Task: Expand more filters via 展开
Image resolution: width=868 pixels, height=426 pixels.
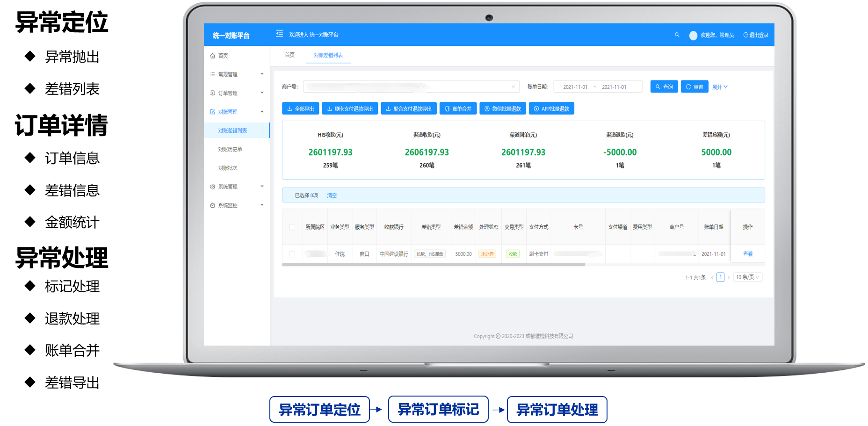Action: (x=719, y=87)
